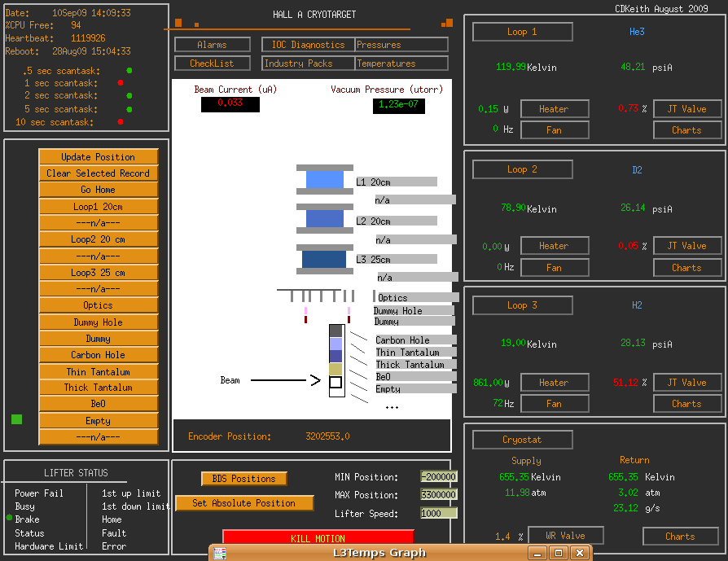728x561 pixels.
Task: Select the orange Empty target button
Action: 99,421
